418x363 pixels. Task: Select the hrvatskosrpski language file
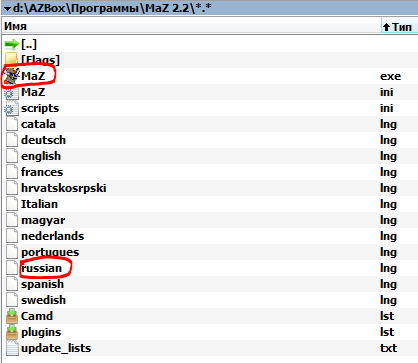pos(64,188)
